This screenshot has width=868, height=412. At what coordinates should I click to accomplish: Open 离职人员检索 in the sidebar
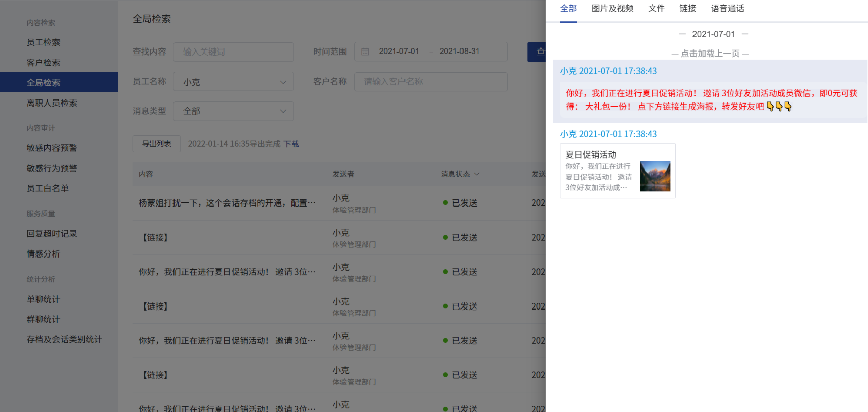pos(51,103)
